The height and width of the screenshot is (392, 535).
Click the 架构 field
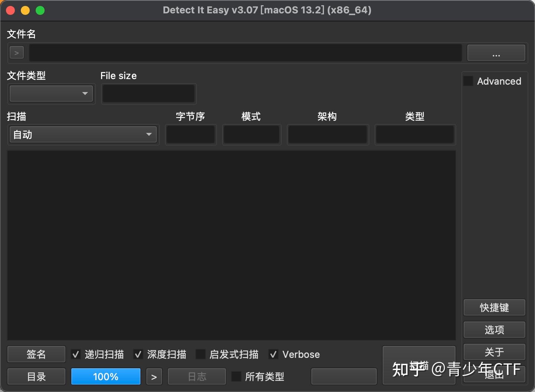pos(328,134)
